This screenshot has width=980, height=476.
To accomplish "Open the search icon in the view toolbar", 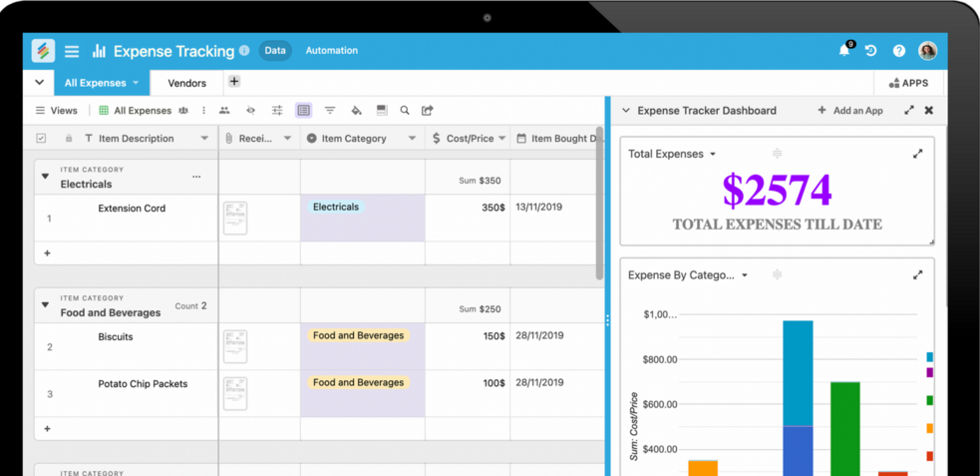I will click(x=405, y=111).
